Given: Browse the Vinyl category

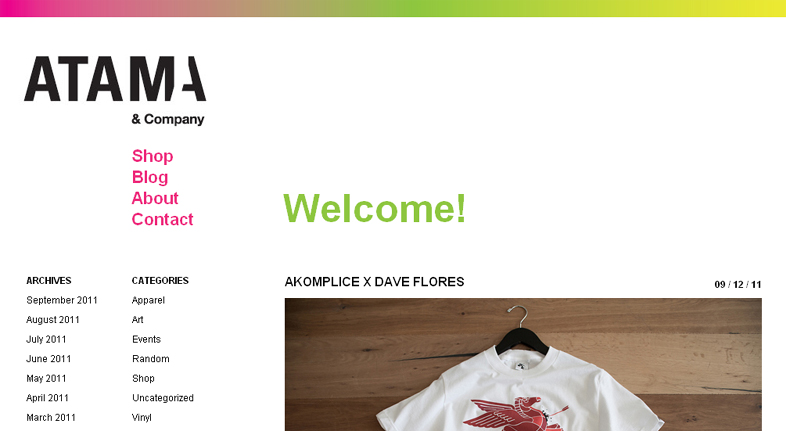Looking at the screenshot, I should pyautogui.click(x=142, y=417).
